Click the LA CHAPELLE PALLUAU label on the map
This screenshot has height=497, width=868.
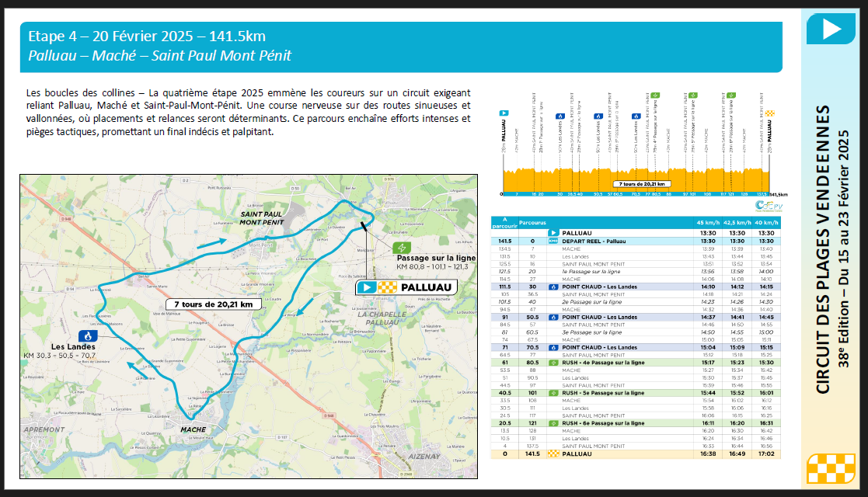[x=382, y=318]
